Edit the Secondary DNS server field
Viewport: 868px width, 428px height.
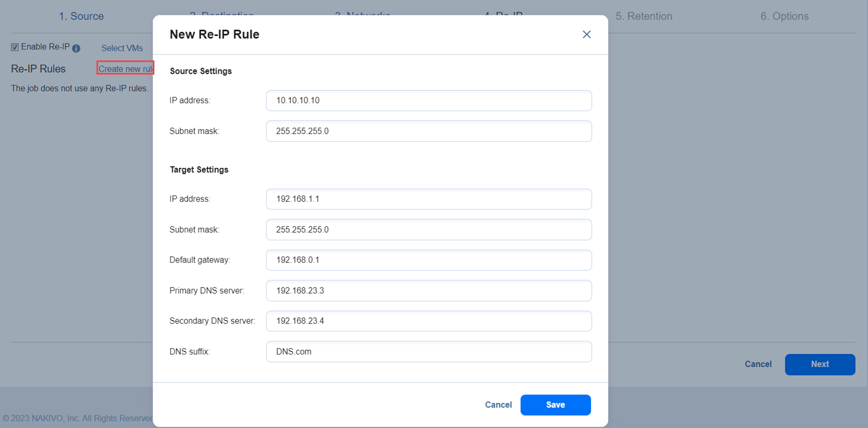[429, 321]
